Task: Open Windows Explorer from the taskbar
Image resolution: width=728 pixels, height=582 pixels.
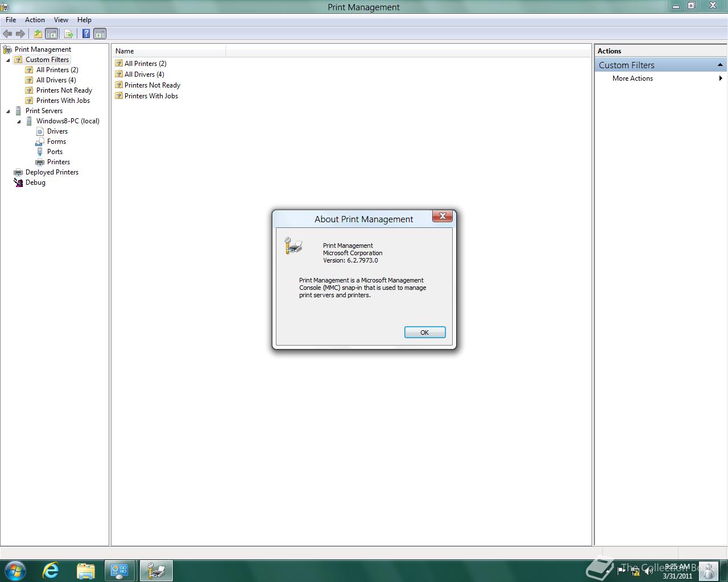Action: click(85, 571)
